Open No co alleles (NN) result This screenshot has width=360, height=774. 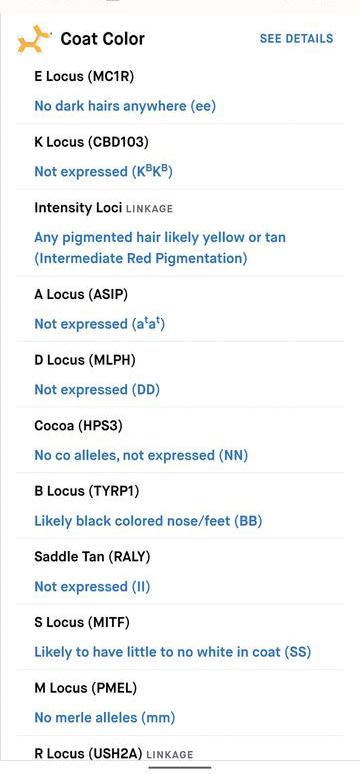coord(141,455)
